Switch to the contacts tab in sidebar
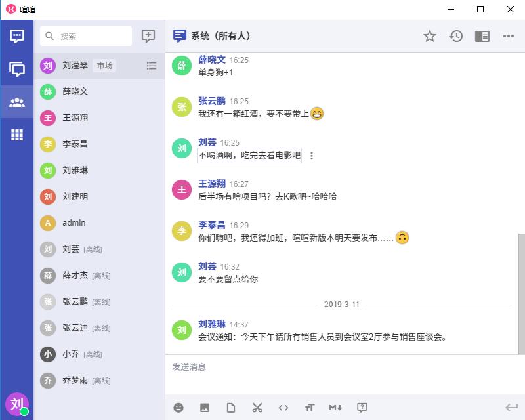 (17, 102)
